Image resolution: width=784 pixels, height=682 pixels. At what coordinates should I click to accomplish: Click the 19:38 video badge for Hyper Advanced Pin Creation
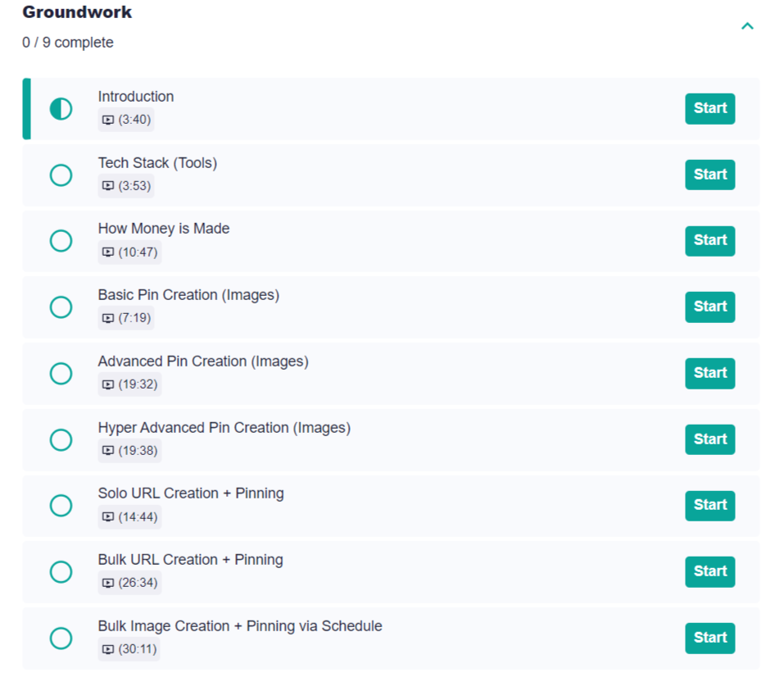click(x=129, y=451)
